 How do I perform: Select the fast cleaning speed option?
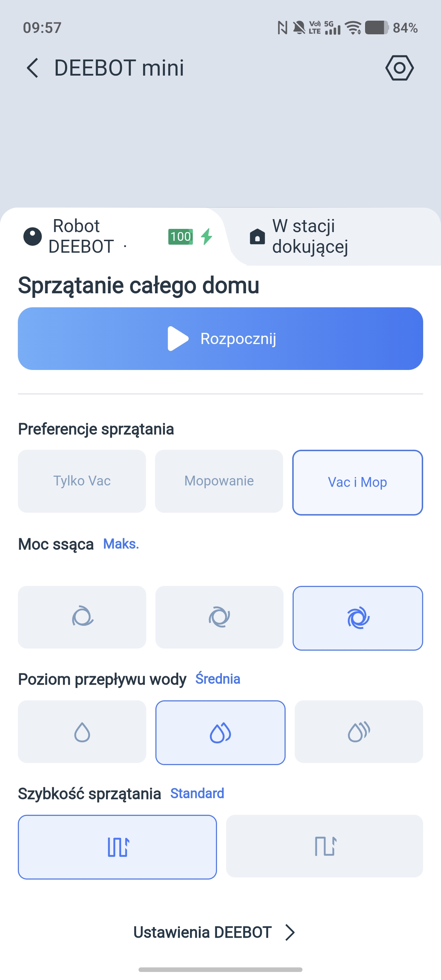[324, 846]
